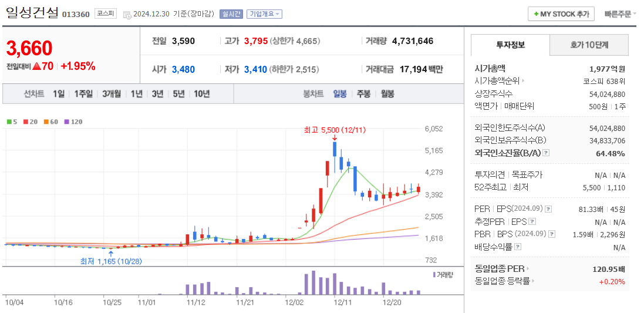Click the 전일 value 3,590

(183, 41)
